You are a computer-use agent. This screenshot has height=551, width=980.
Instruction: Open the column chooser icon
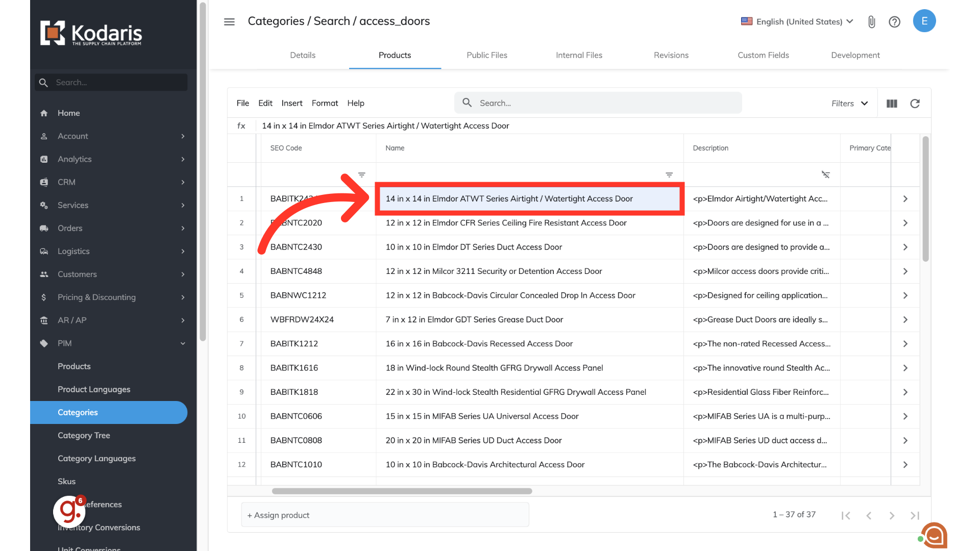pyautogui.click(x=892, y=104)
